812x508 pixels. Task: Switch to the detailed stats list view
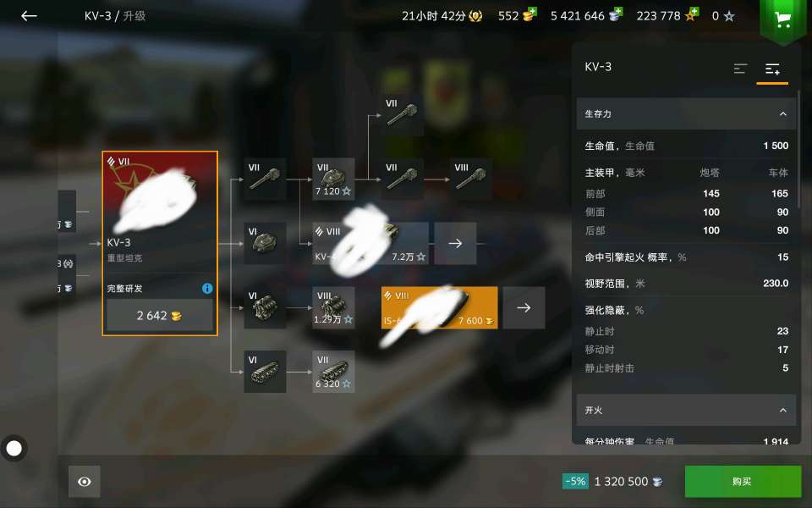click(x=772, y=69)
